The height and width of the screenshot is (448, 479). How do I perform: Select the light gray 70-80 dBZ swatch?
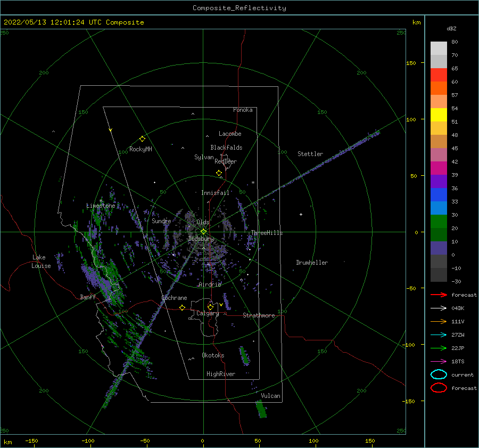pyautogui.click(x=439, y=48)
